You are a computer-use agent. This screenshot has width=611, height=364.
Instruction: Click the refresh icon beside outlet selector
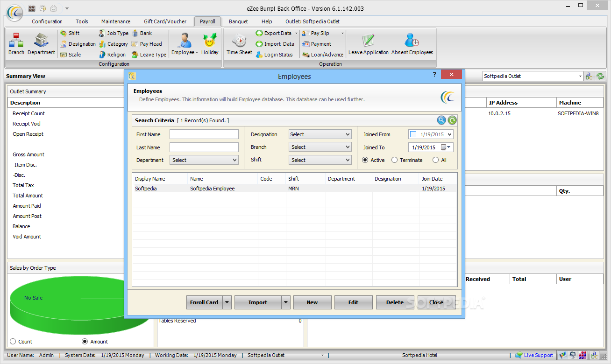(x=600, y=76)
